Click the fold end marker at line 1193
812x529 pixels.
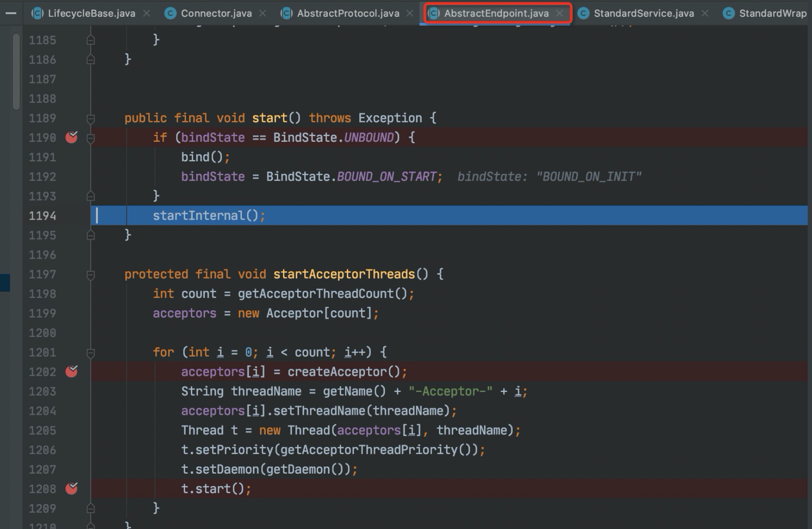point(91,196)
